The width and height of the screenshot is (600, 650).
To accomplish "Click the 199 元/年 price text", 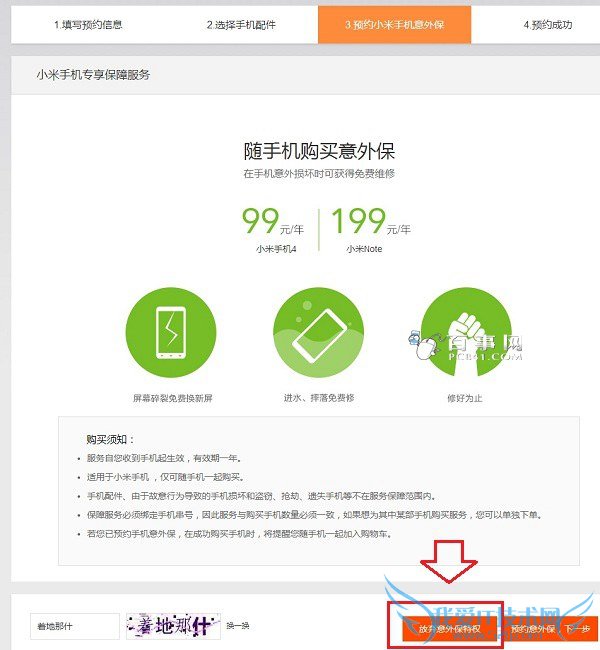I will (x=371, y=221).
